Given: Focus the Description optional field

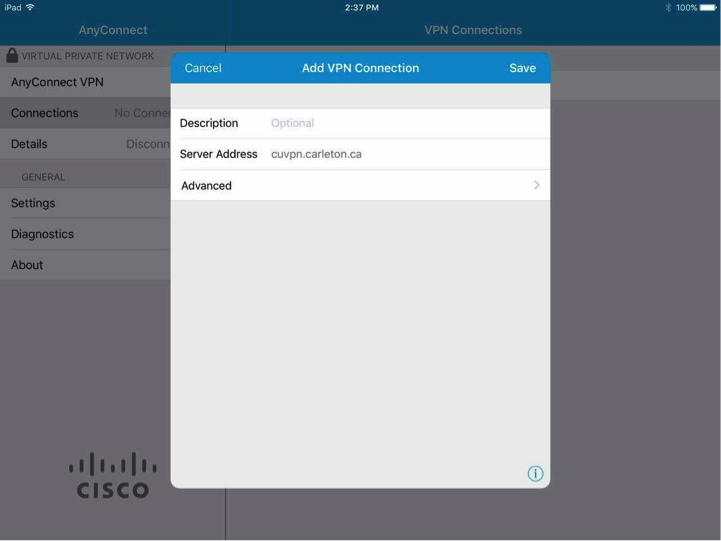Looking at the screenshot, I should point(400,124).
